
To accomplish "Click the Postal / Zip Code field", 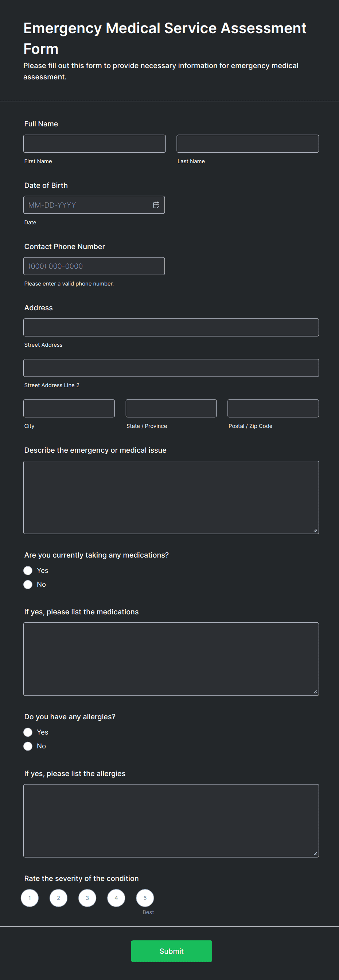I will pos(273,409).
